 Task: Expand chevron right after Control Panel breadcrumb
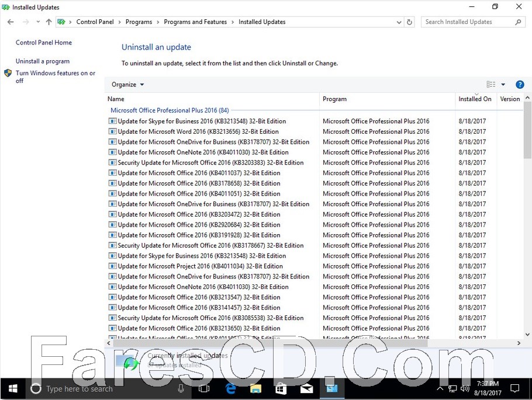(119, 22)
